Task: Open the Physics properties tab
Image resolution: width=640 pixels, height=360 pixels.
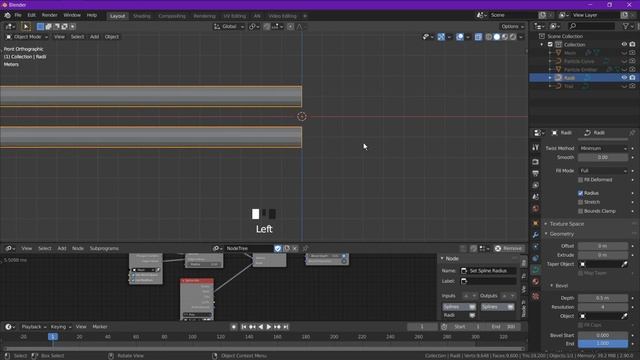Action: 536,258
